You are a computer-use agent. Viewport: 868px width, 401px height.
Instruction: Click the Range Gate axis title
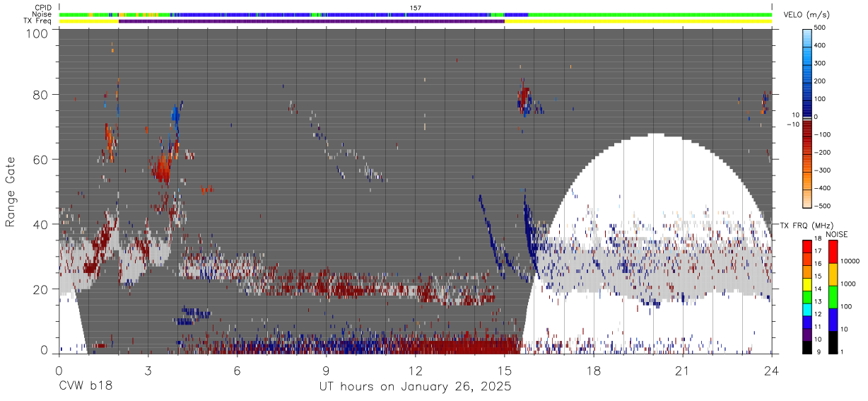(11, 192)
